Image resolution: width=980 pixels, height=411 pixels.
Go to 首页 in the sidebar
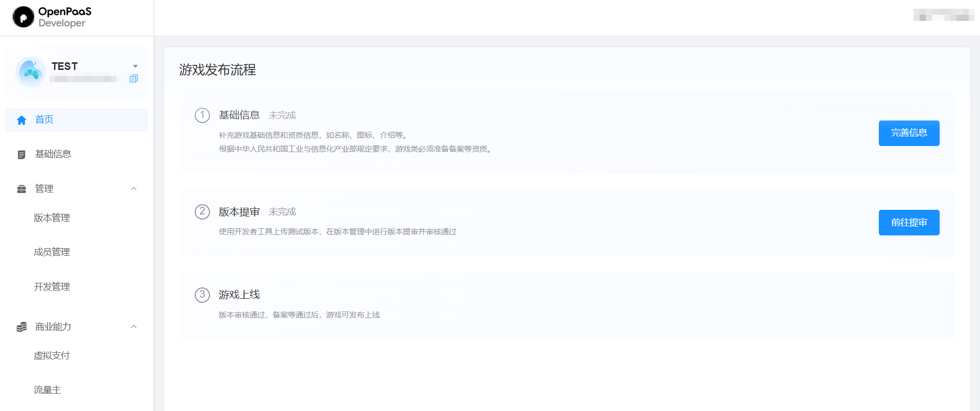tap(77, 120)
